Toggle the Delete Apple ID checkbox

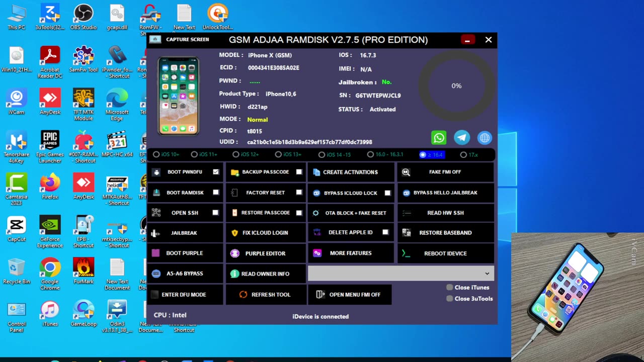point(385,232)
